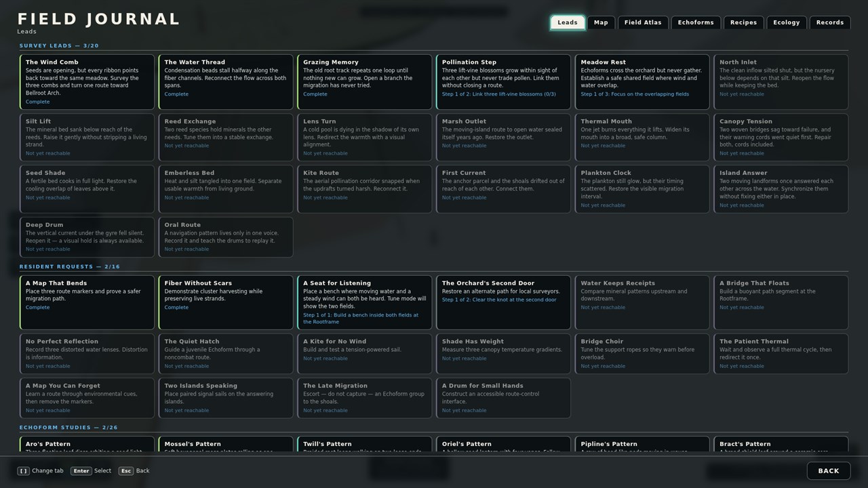Select the Thermal Mouth card
The image size is (868, 488).
pyautogui.click(x=642, y=137)
